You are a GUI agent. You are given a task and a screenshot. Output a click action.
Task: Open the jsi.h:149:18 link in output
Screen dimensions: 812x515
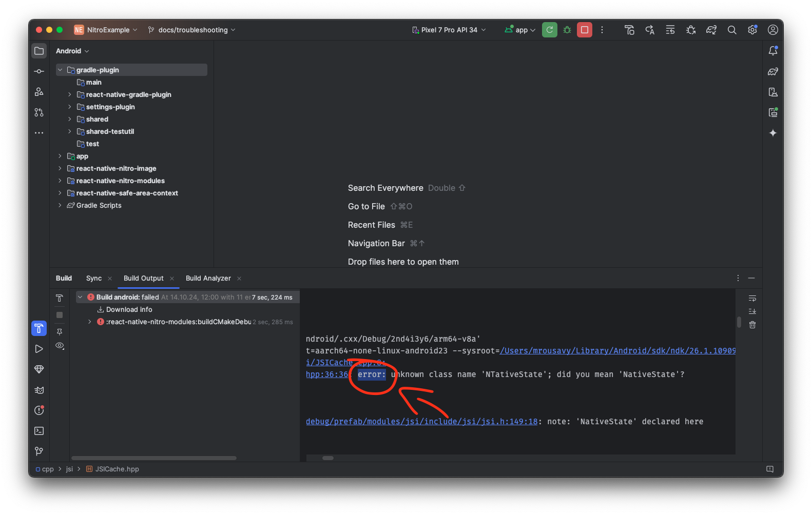421,422
